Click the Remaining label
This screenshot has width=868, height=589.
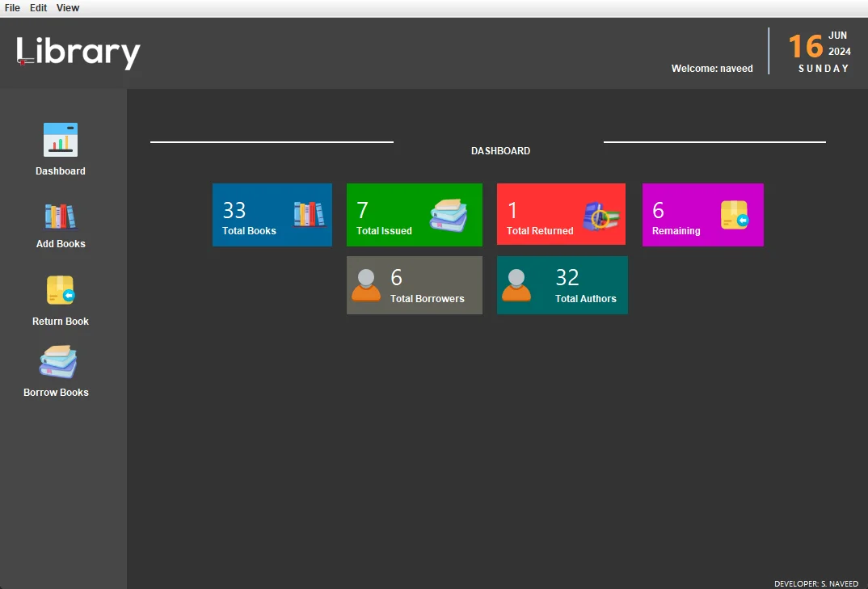pyautogui.click(x=676, y=231)
